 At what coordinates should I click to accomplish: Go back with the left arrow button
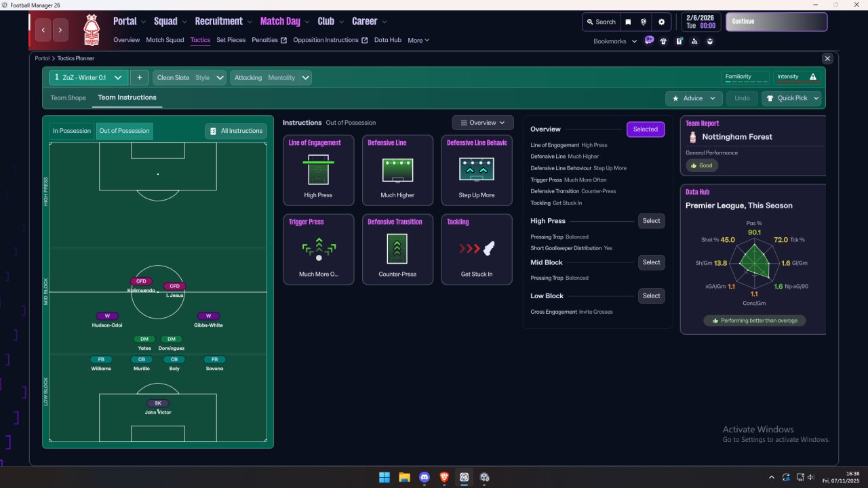tap(44, 30)
